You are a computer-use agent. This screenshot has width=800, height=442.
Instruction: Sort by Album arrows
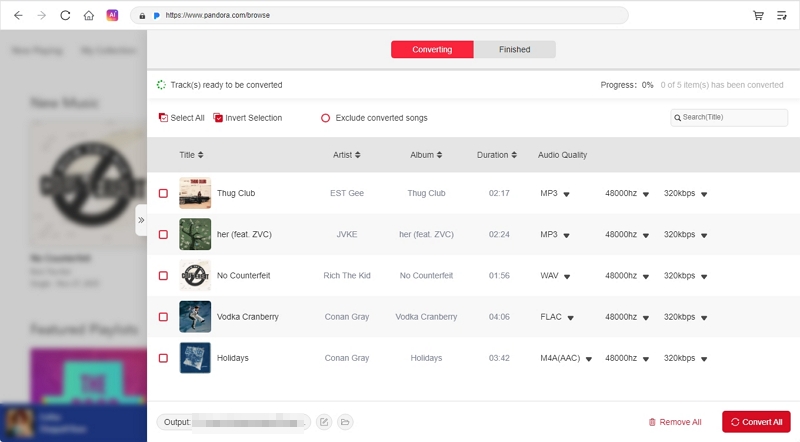439,155
